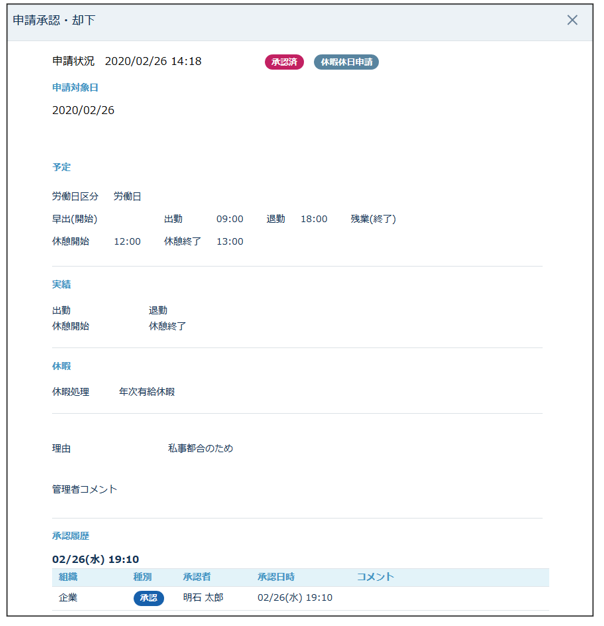Click the blue 承認 badge in history row
Screen dimensions: 604x626
click(x=148, y=598)
